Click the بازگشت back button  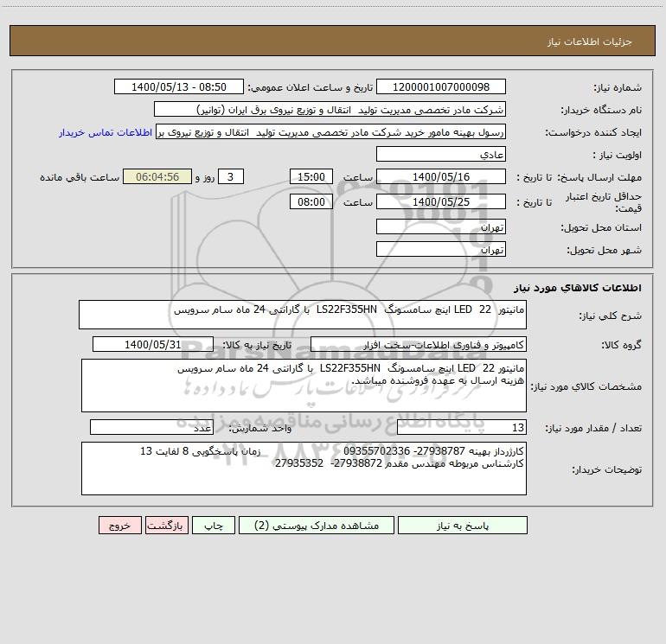point(166,526)
